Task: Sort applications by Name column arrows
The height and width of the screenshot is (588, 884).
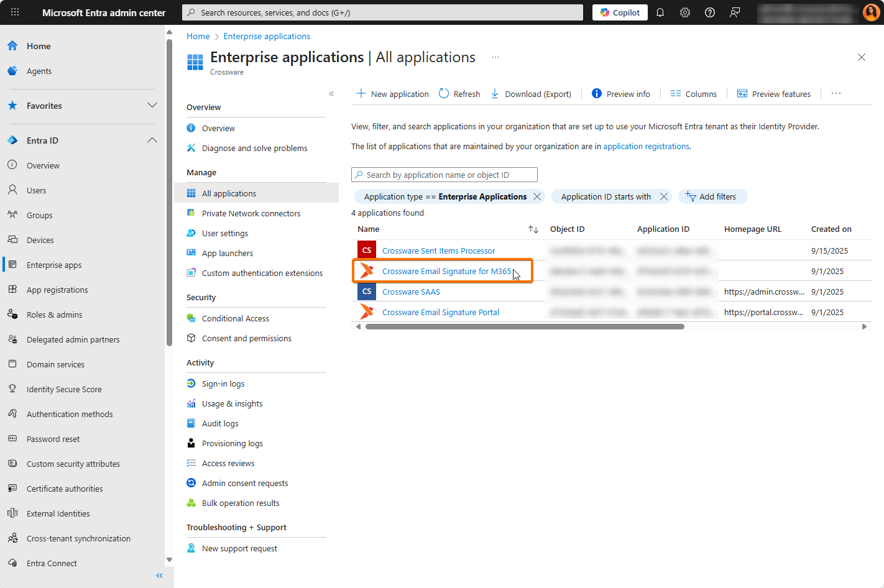Action: (x=533, y=229)
